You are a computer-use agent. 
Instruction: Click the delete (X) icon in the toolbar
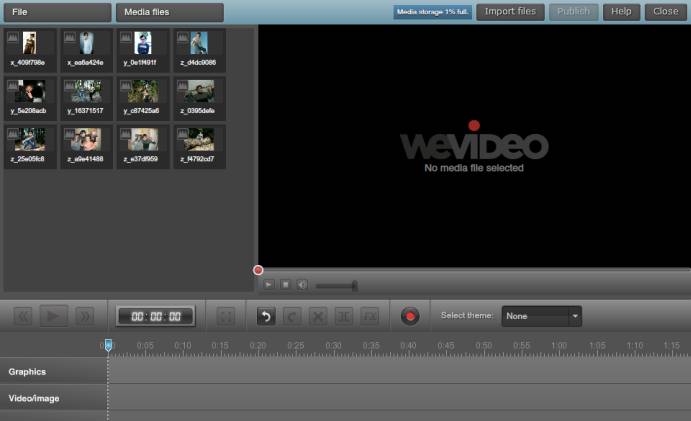318,316
